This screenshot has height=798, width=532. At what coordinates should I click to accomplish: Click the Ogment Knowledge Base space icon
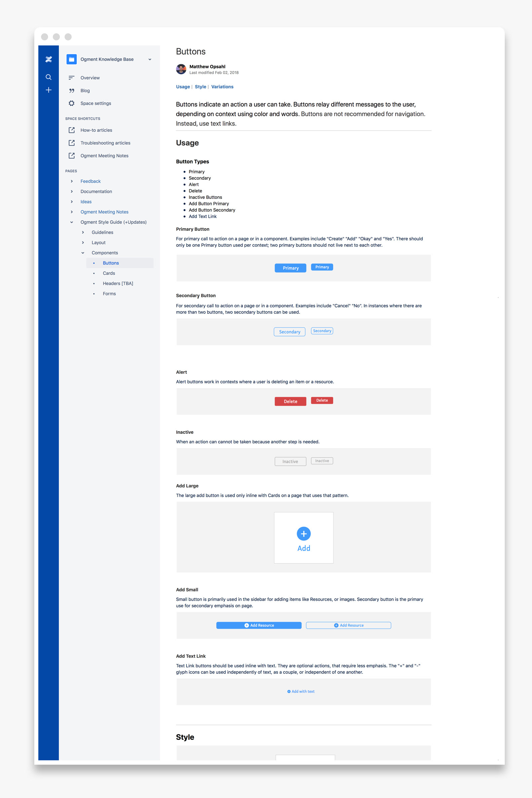(x=72, y=59)
